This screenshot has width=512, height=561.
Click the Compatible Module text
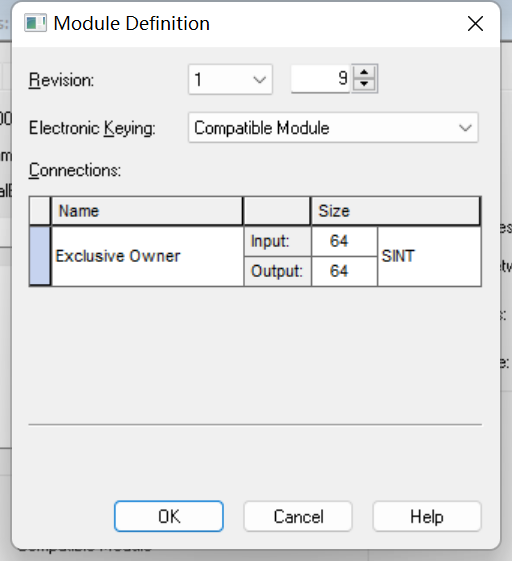(x=262, y=128)
